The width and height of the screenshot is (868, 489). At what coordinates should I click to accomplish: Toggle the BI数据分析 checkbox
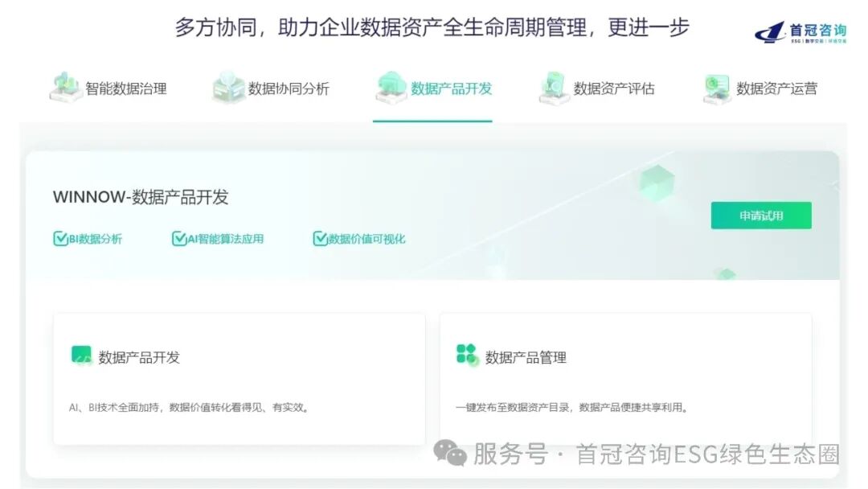[x=59, y=239]
